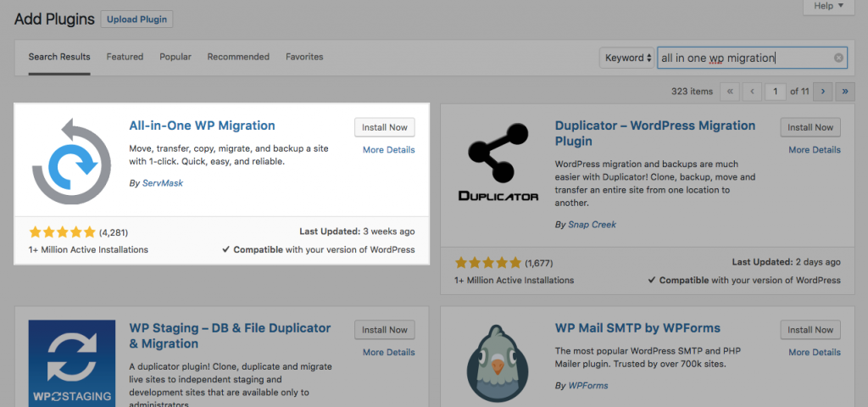This screenshot has height=407, width=868.
Task: Click the current page number field
Action: point(776,92)
